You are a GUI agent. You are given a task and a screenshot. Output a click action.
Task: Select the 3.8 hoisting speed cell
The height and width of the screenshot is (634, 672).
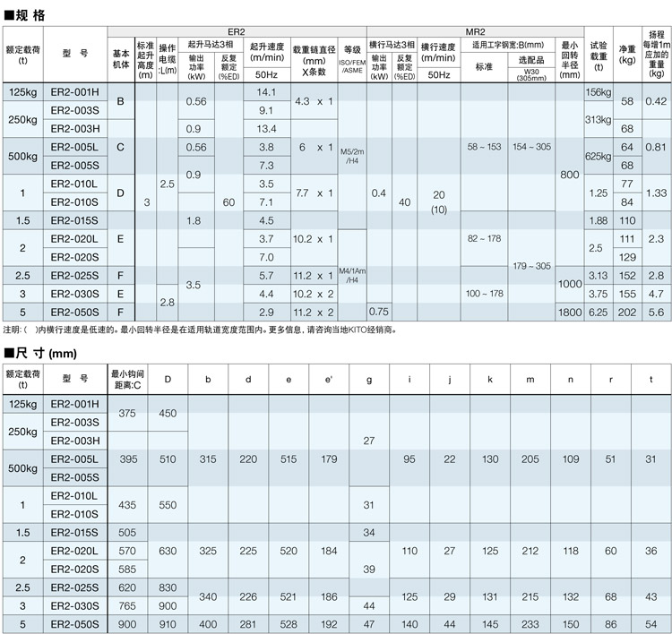[x=266, y=148]
